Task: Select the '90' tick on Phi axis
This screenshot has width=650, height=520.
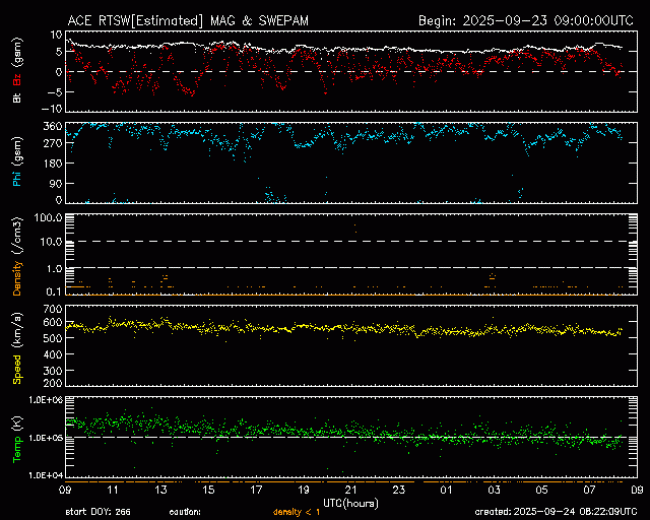Action: coord(56,183)
